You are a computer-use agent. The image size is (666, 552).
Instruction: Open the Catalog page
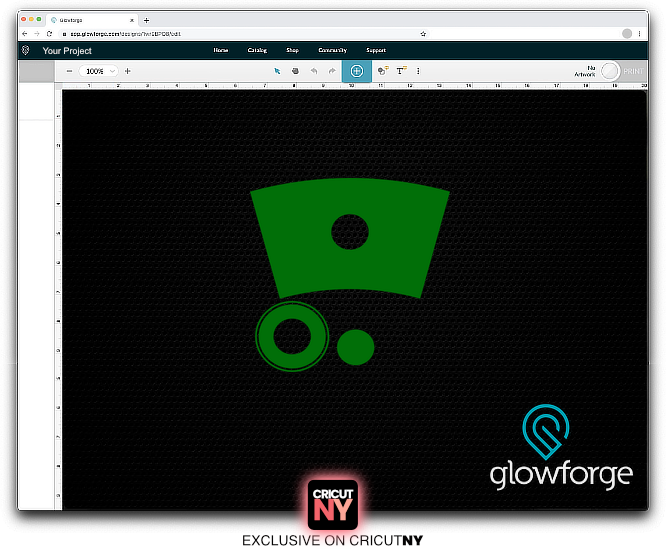pyautogui.click(x=257, y=50)
